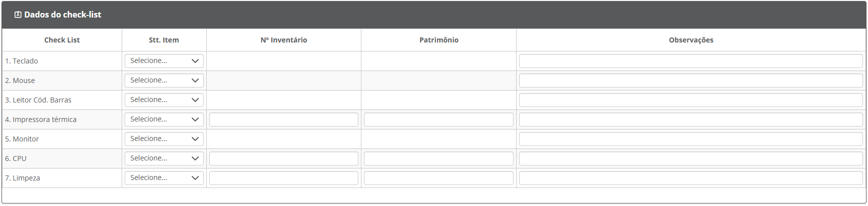Viewport: 868px width, 206px height.
Task: Open Impressora térmica status dropdown
Action: 164,119
